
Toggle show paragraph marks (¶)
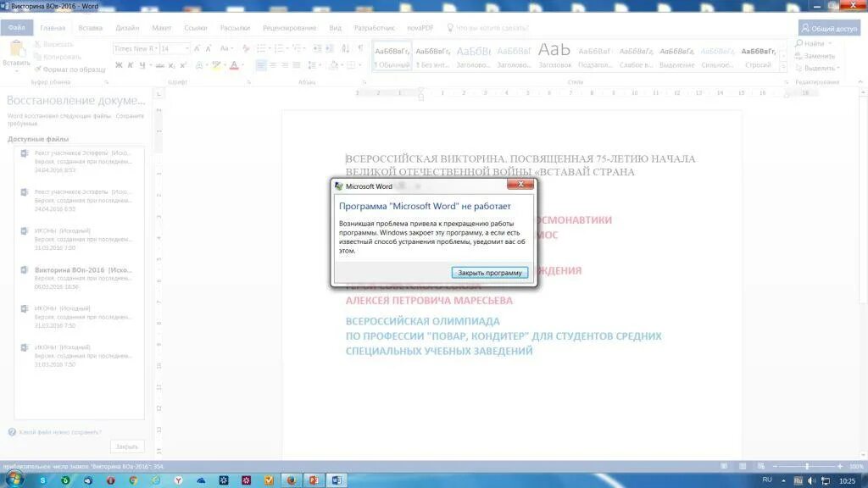(x=360, y=48)
